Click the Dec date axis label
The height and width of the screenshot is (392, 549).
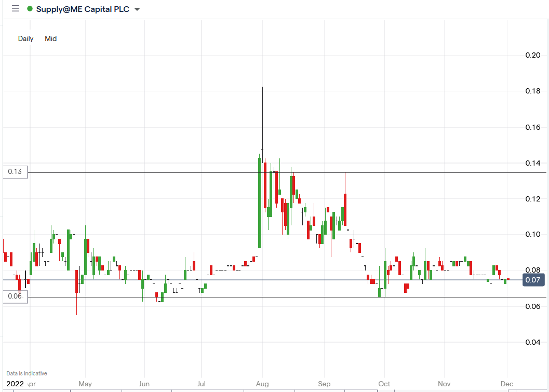[x=507, y=384]
